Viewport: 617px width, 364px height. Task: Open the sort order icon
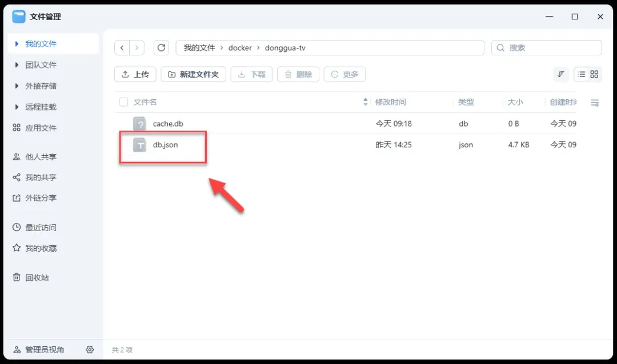pyautogui.click(x=561, y=74)
